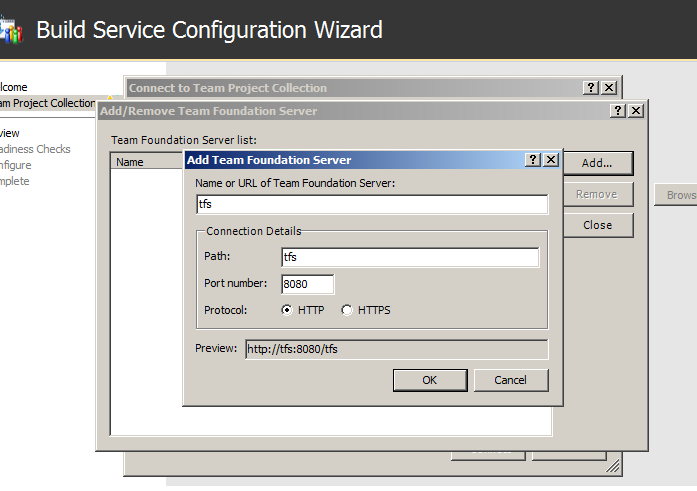Screen dimensions: 697x491
Task: Click the Port number field
Action: pyautogui.click(x=308, y=284)
